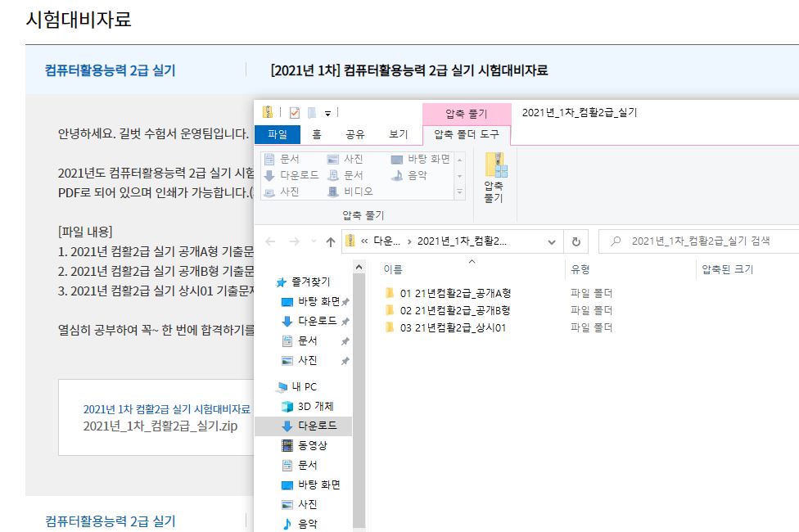Open the customize quick access toolbar arrow
This screenshot has height=532, width=799.
pyautogui.click(x=327, y=113)
